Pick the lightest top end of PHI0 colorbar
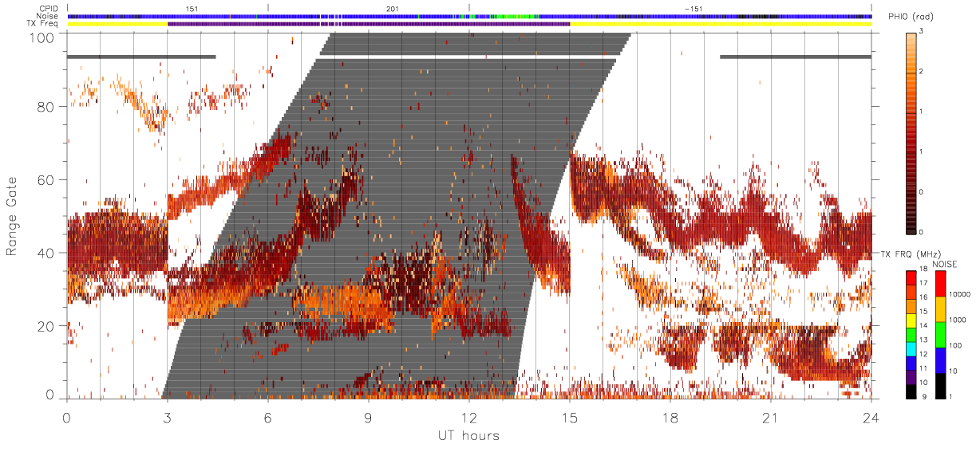 (912, 36)
